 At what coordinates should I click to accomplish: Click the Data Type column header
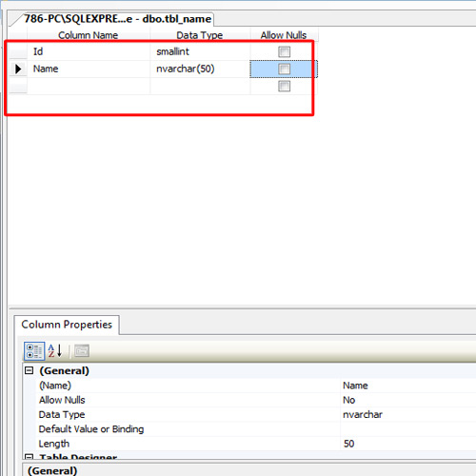click(x=200, y=35)
